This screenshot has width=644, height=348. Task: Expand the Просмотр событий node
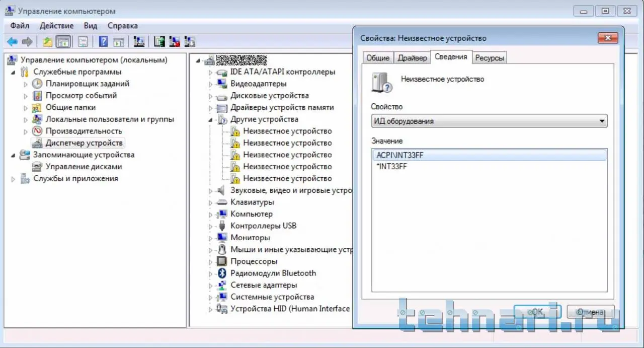(x=26, y=96)
